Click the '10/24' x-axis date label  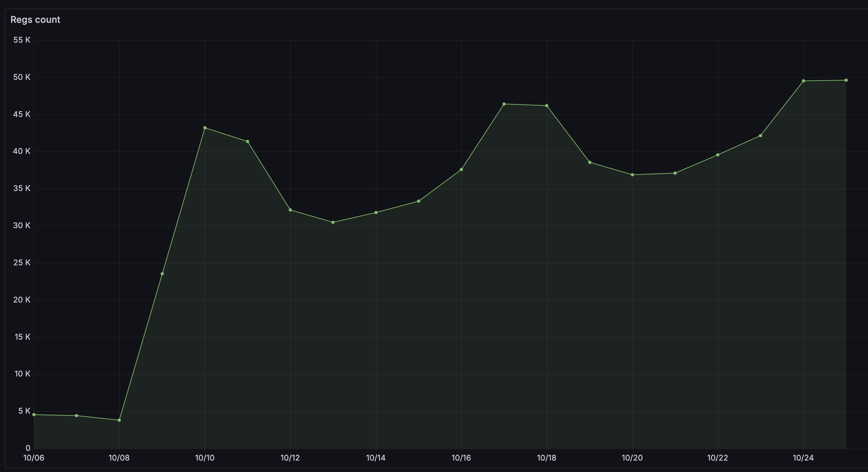tap(803, 458)
